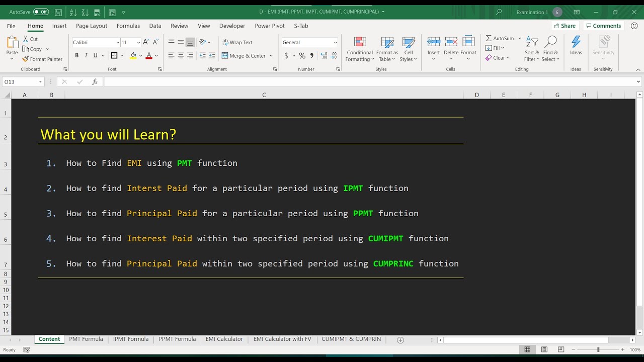Top align cell content
This screenshot has width=644, height=362.
pyautogui.click(x=172, y=42)
